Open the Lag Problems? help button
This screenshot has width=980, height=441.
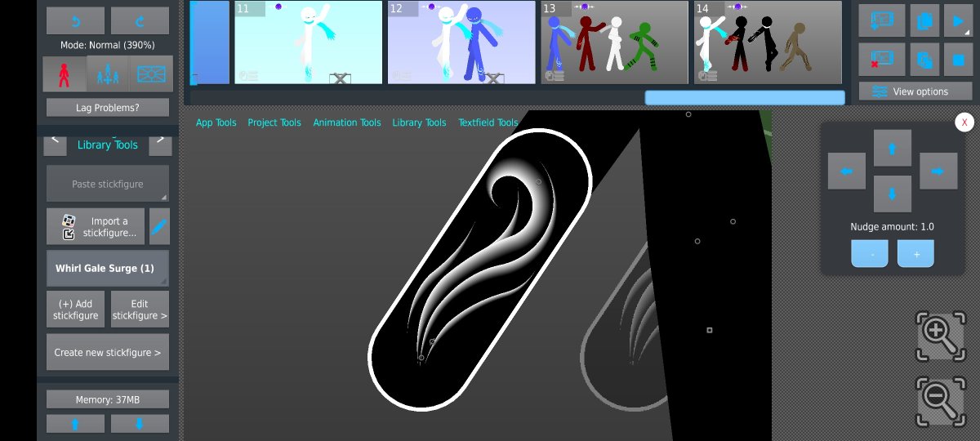pyautogui.click(x=108, y=107)
